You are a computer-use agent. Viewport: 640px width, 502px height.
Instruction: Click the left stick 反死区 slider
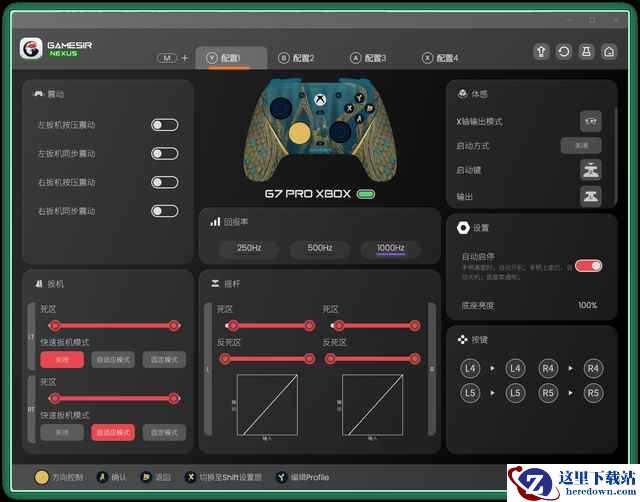pyautogui.click(x=267, y=359)
